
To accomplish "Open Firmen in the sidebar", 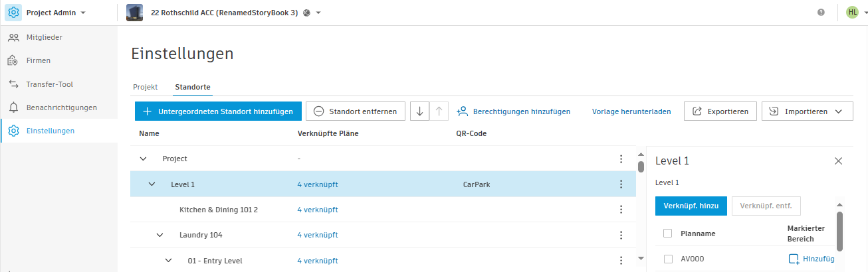I will [x=39, y=60].
